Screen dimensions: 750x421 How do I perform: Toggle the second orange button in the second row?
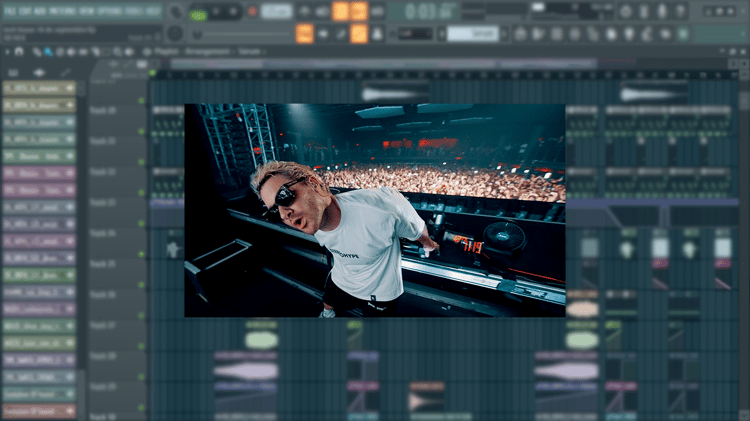[359, 33]
